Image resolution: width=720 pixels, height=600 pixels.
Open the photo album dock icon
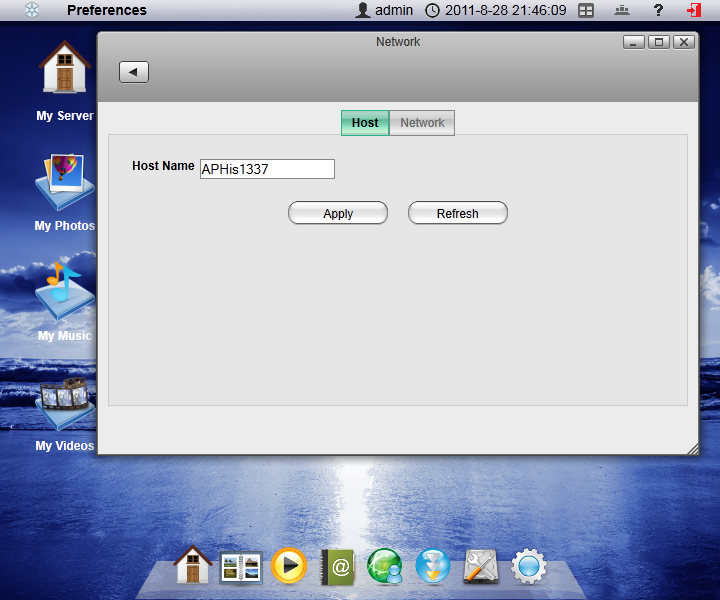pos(241,567)
